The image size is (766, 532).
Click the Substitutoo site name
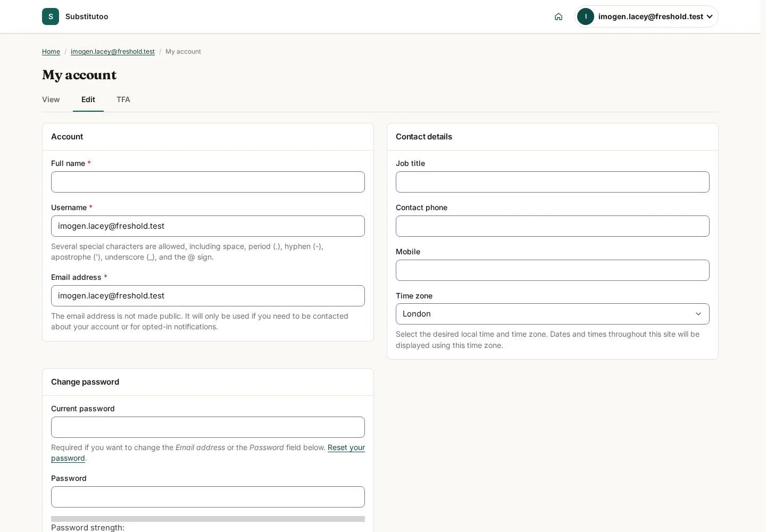87,16
